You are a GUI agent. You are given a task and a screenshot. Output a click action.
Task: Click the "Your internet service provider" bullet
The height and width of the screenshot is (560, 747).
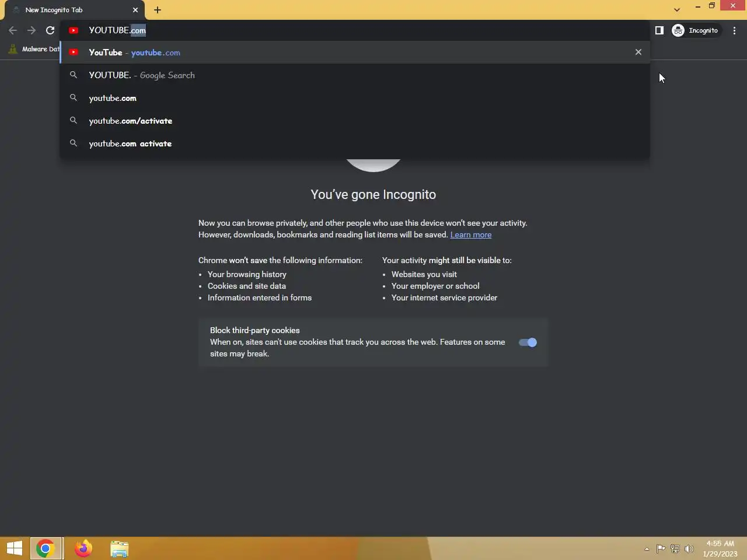(x=444, y=297)
